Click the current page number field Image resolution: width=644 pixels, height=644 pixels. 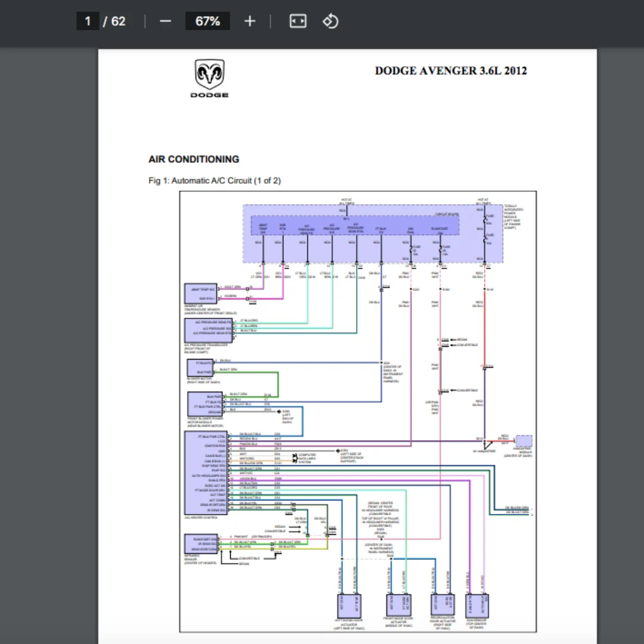pyautogui.click(x=88, y=21)
